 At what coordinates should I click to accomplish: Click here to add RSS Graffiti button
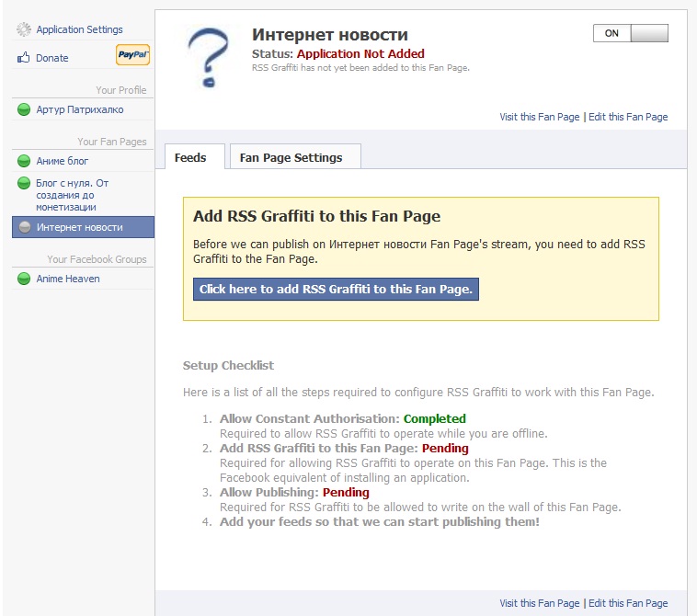(x=336, y=290)
